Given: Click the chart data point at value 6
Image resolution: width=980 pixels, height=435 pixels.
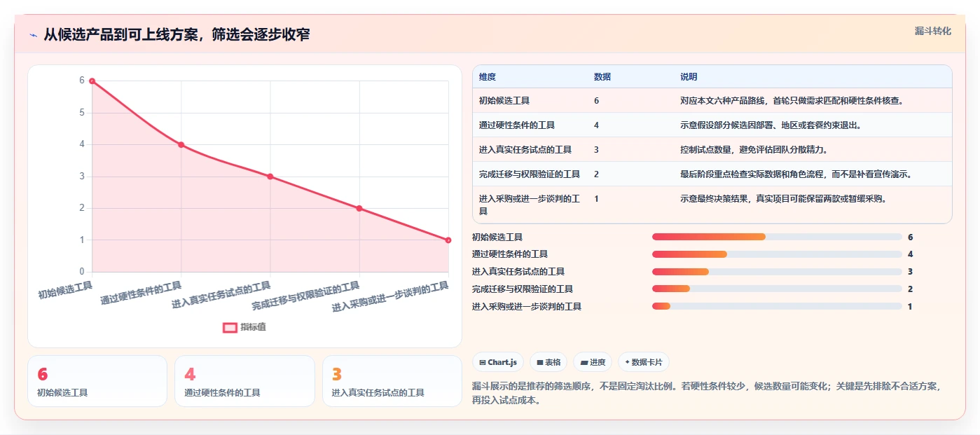Looking at the screenshot, I should pyautogui.click(x=92, y=81).
